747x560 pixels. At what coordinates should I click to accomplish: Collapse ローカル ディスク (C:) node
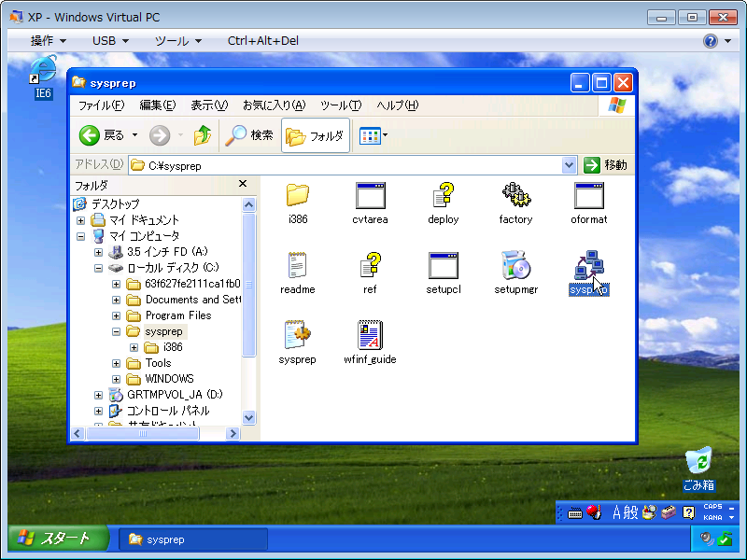[98, 268]
